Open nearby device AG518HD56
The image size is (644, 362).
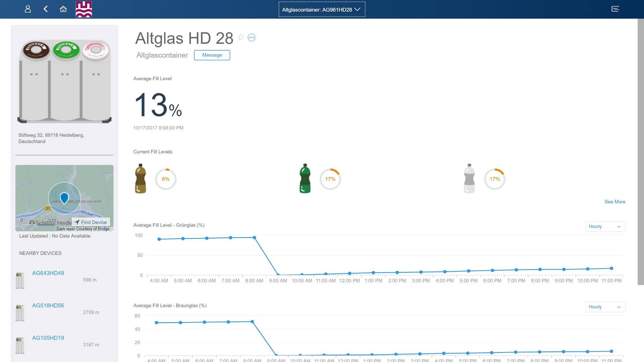point(48,306)
